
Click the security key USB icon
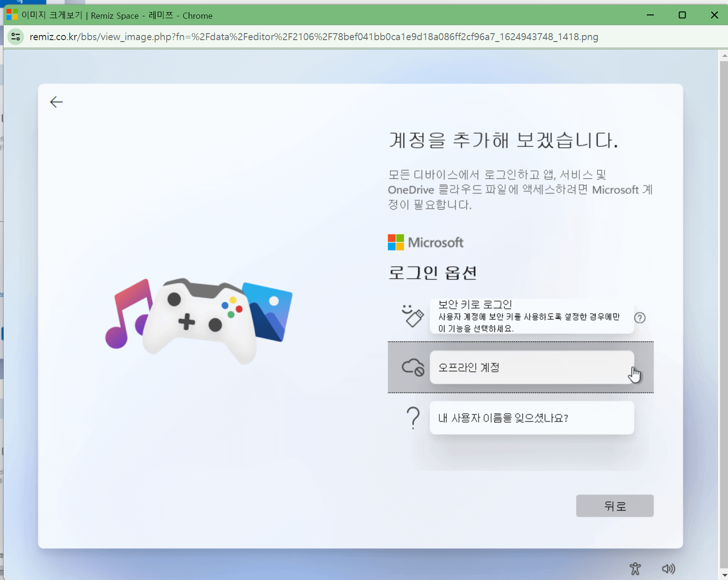point(413,316)
